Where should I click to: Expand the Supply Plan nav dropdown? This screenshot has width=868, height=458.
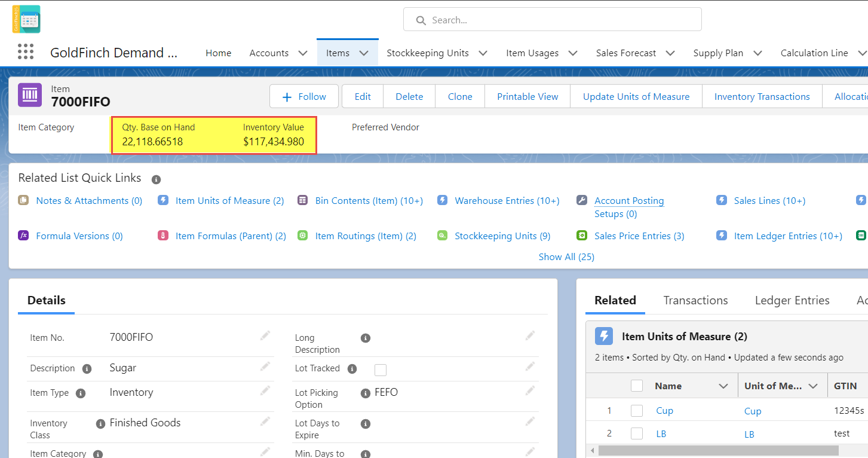[757, 53]
